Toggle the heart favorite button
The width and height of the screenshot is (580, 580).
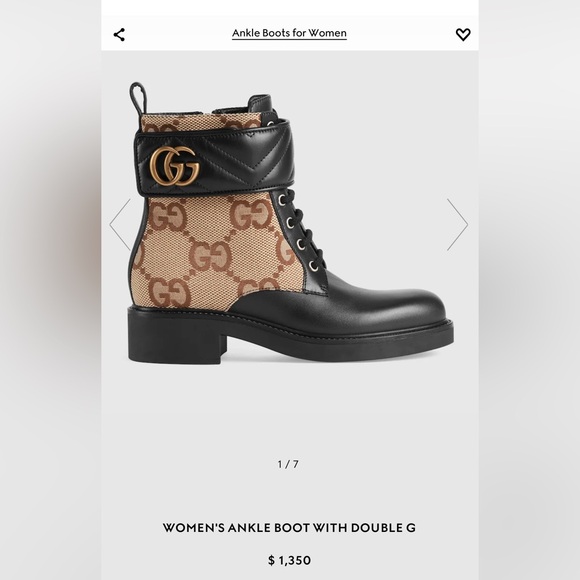463,34
